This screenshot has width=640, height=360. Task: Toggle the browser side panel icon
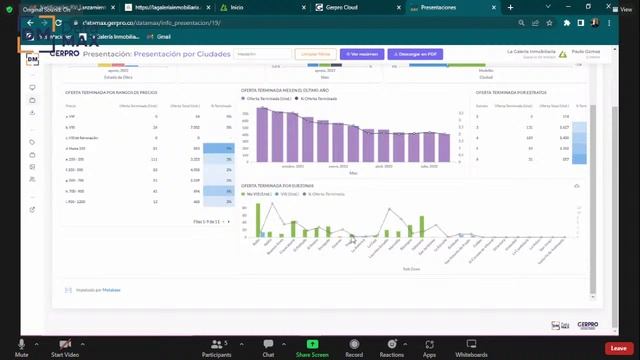coord(580,23)
